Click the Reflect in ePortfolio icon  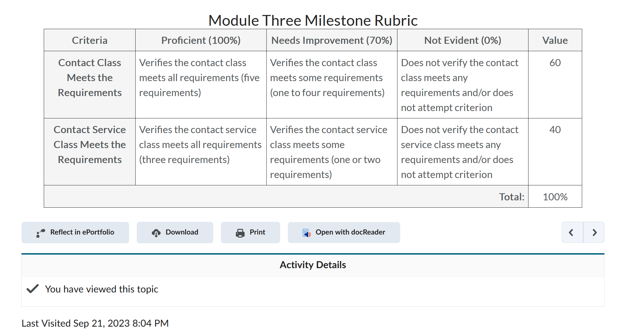click(x=40, y=232)
